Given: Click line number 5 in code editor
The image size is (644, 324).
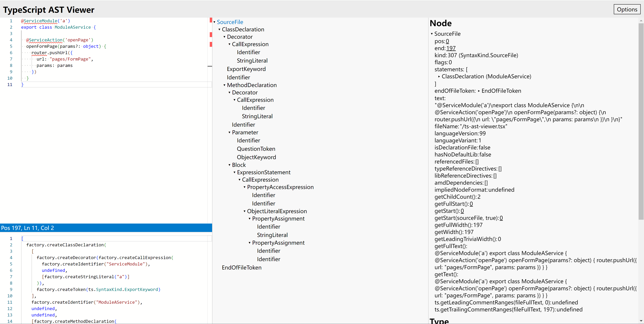Looking at the screenshot, I should (x=11, y=46).
